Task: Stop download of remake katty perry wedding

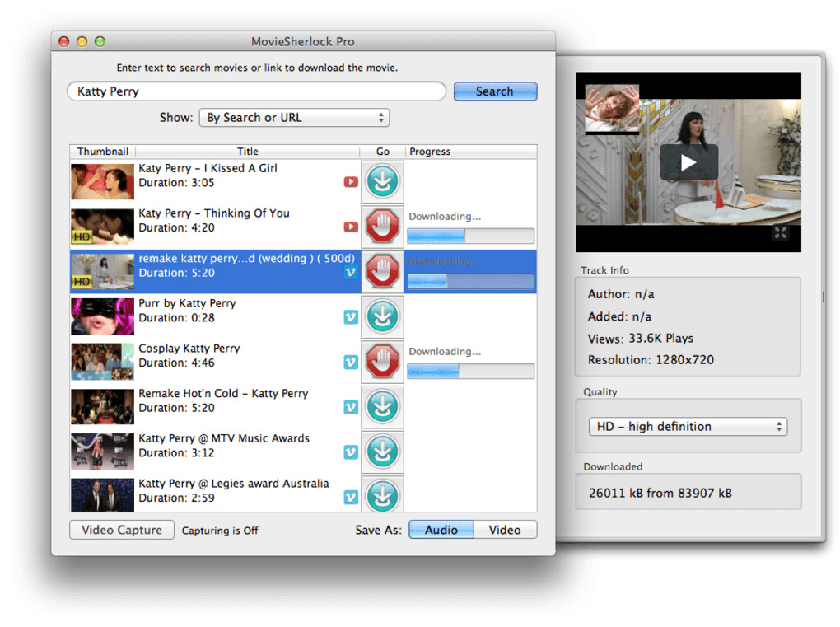Action: pos(382,272)
